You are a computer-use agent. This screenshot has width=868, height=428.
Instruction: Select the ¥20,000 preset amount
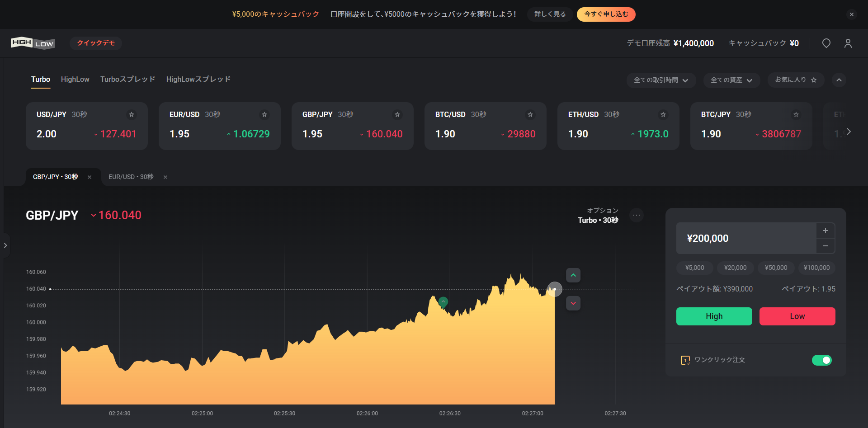[736, 268]
